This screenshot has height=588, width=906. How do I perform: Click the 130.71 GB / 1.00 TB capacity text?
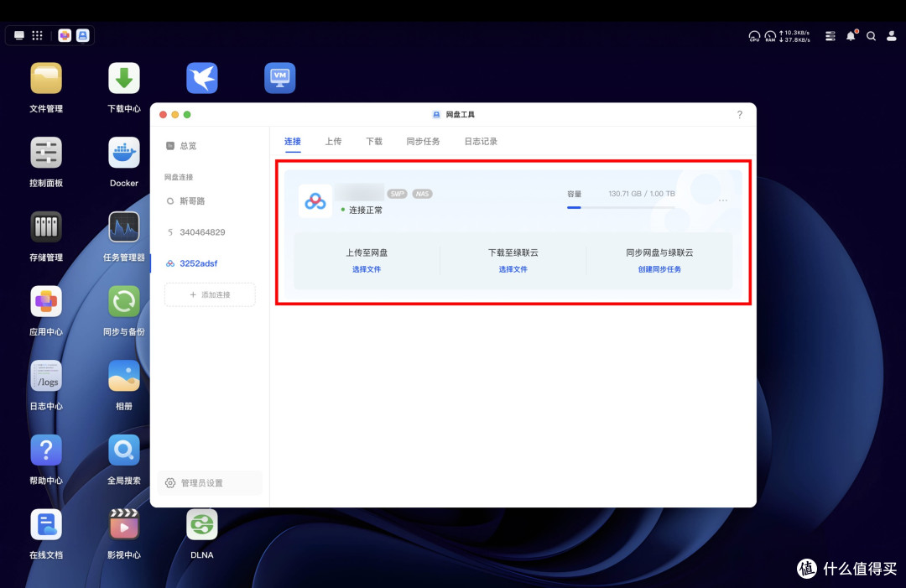[642, 194]
